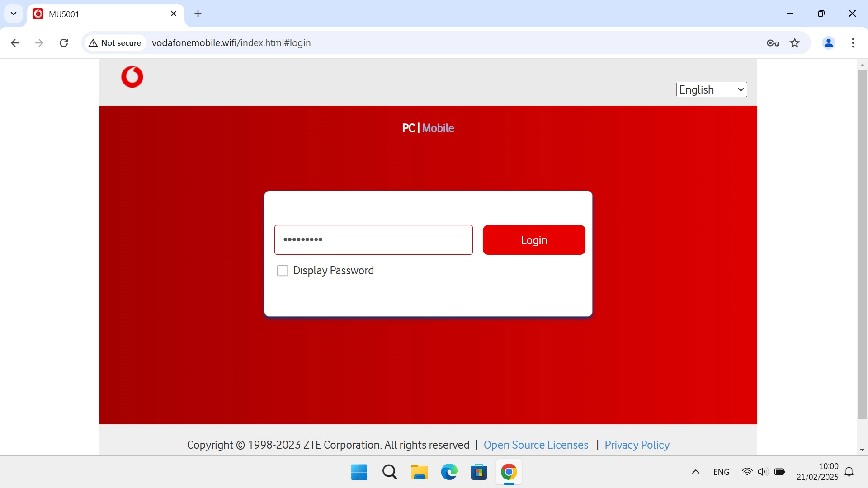Launch File Explorer from the taskbar
868x488 pixels.
point(419,472)
